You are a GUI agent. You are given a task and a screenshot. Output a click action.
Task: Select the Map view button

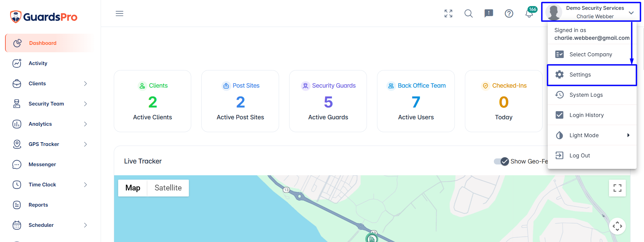pyautogui.click(x=133, y=188)
